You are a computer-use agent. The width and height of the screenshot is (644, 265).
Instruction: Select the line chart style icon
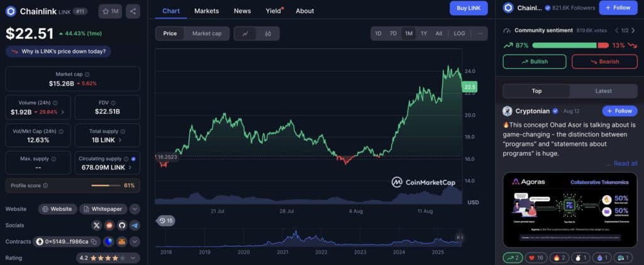245,34
